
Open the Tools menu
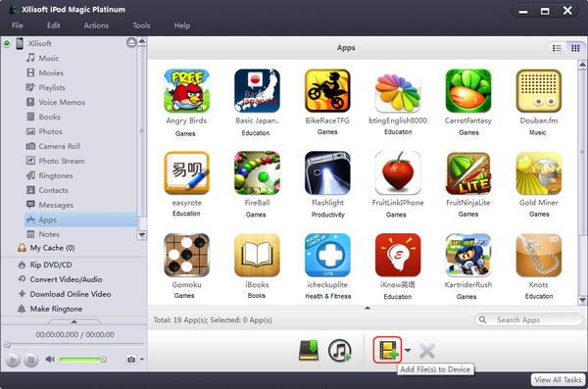point(141,25)
